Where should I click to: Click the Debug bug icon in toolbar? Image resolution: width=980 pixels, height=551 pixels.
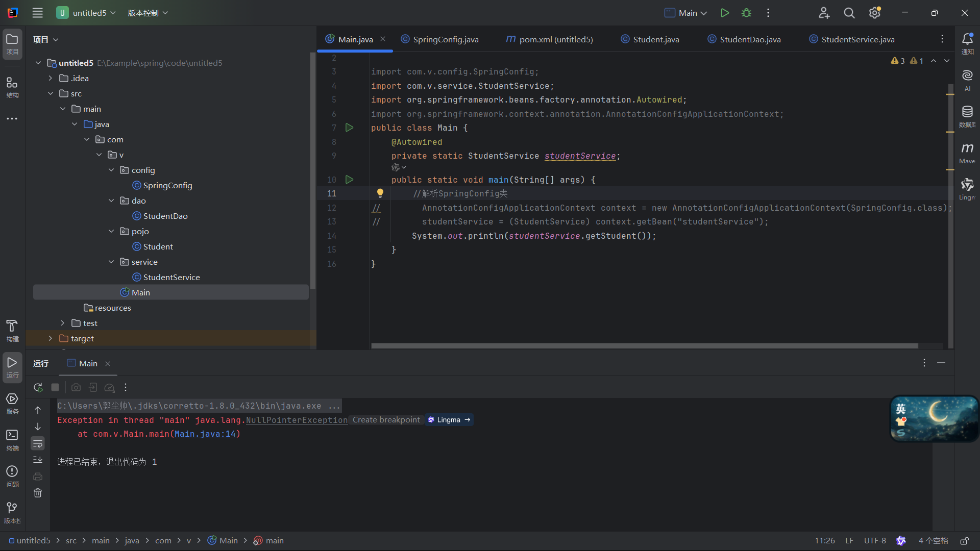[x=746, y=13]
